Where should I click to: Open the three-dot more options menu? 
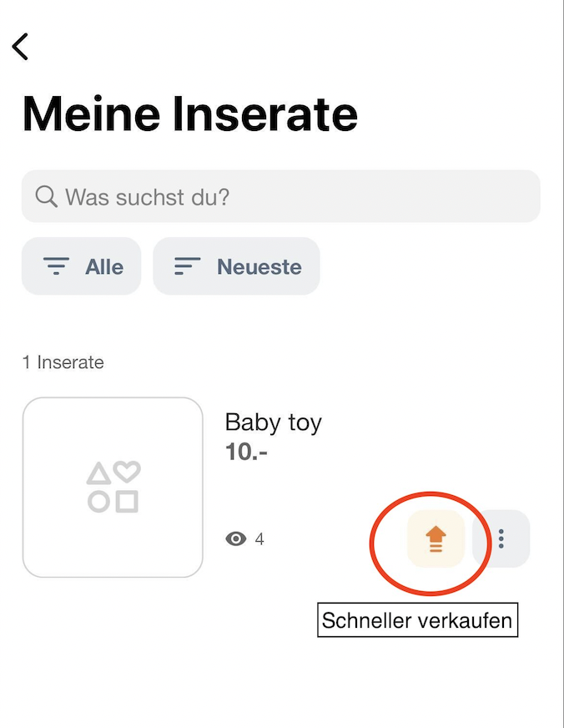click(x=501, y=538)
